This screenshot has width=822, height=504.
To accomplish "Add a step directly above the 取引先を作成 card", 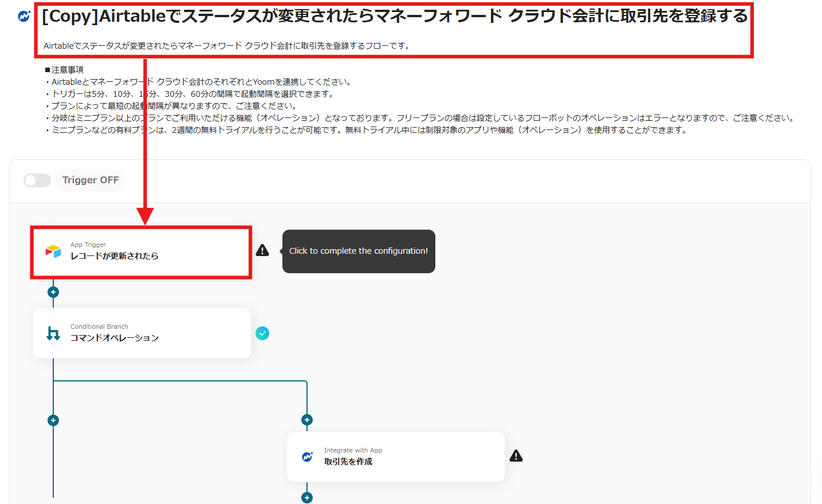I will pyautogui.click(x=307, y=420).
